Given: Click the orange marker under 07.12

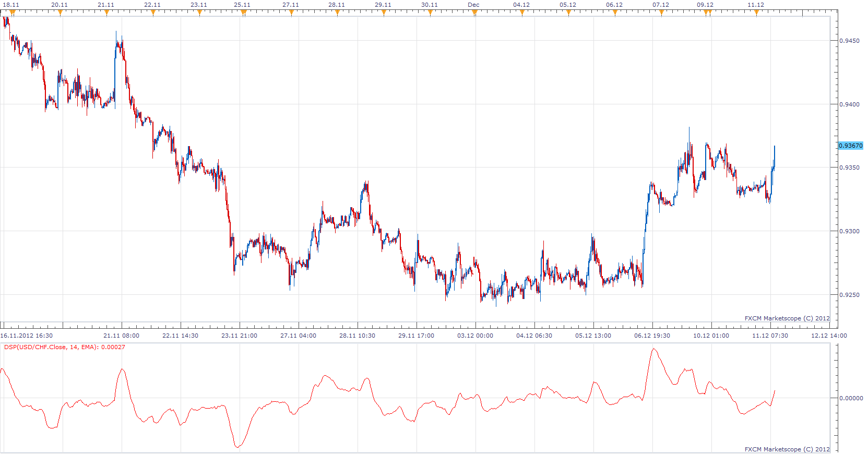Looking at the screenshot, I should click(661, 13).
